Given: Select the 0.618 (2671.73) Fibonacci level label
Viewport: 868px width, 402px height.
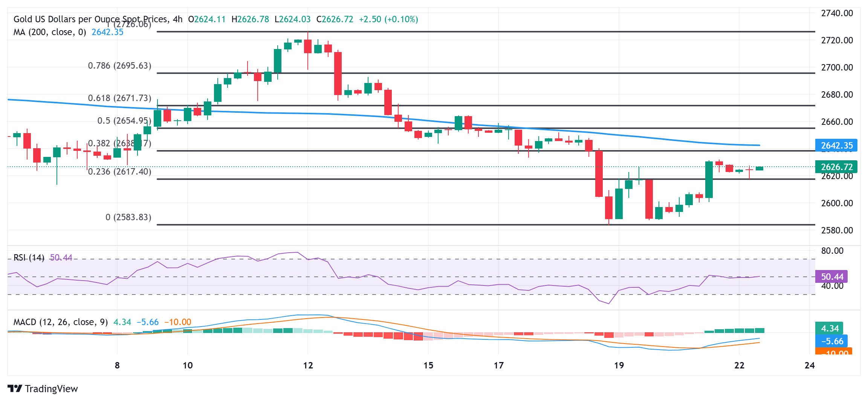Looking at the screenshot, I should (119, 98).
